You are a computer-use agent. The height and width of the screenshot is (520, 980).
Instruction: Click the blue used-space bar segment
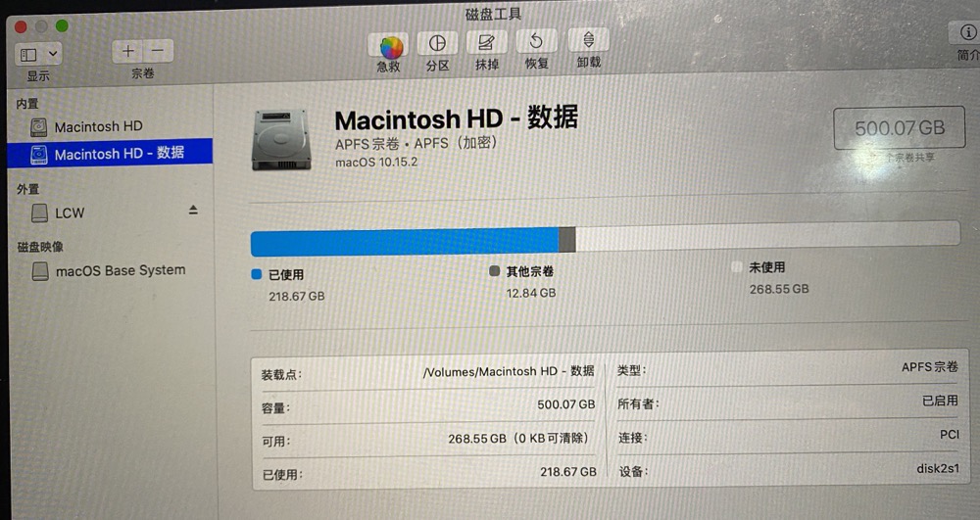coord(405,242)
